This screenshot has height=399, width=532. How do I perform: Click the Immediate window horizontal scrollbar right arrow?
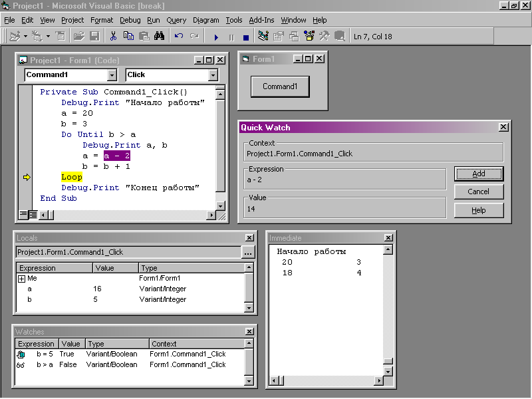379,380
